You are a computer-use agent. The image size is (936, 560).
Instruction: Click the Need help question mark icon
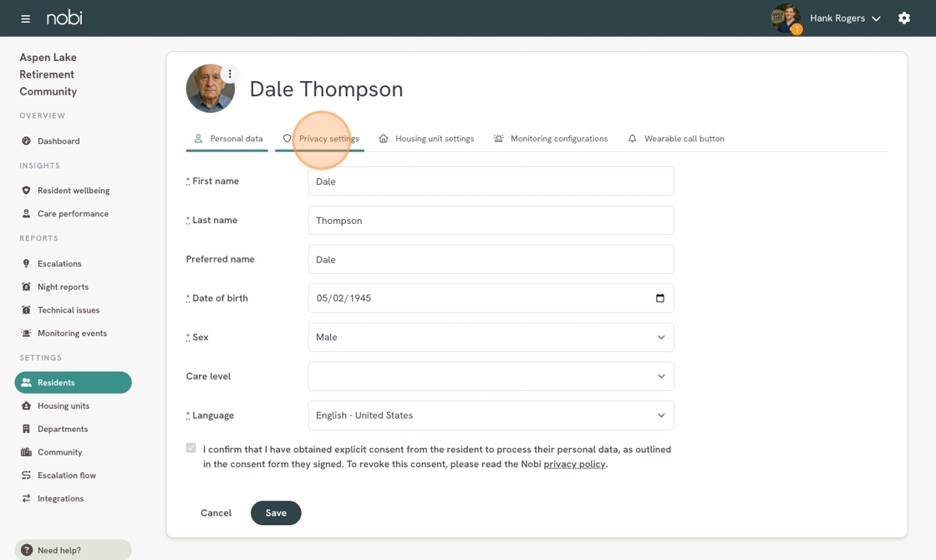[26, 550]
